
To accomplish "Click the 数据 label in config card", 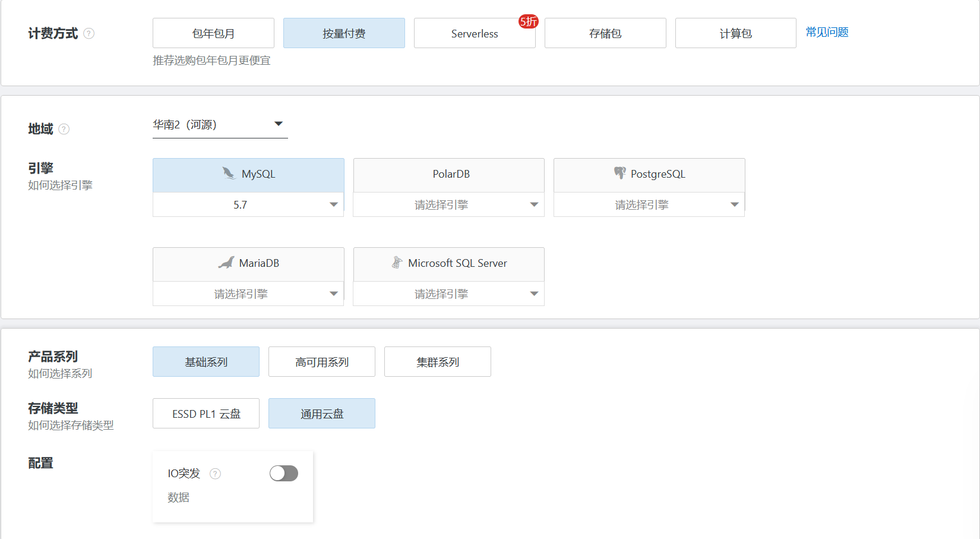I will [x=178, y=497].
